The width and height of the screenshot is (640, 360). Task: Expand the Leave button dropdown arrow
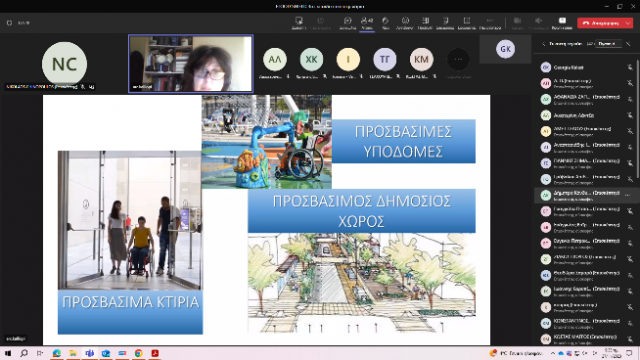tap(629, 23)
